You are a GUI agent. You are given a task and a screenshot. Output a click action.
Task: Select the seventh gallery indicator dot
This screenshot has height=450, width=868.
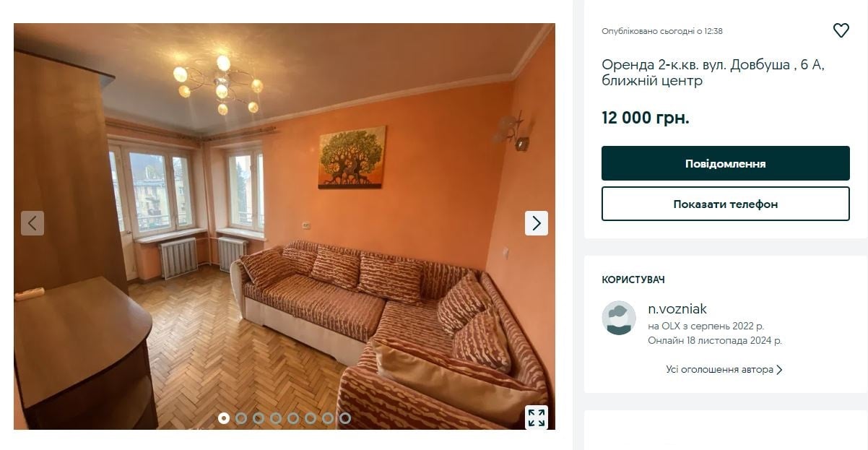click(x=328, y=418)
